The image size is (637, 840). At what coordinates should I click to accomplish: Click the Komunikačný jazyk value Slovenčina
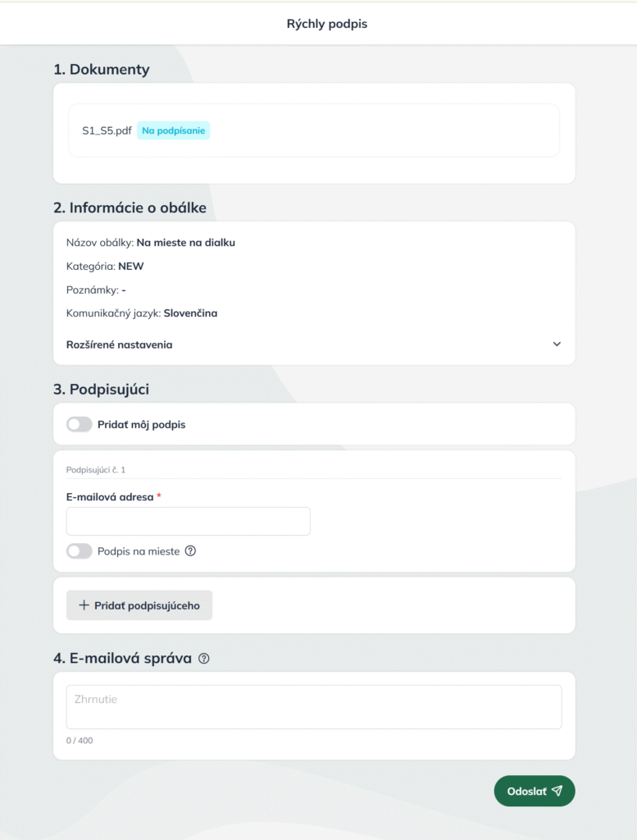pyautogui.click(x=190, y=313)
